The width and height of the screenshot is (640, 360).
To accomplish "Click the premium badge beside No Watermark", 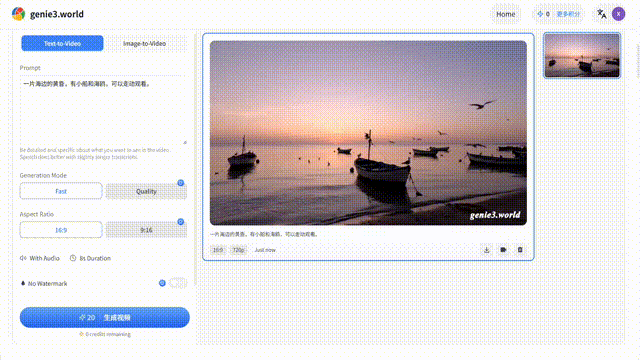I will [x=162, y=283].
